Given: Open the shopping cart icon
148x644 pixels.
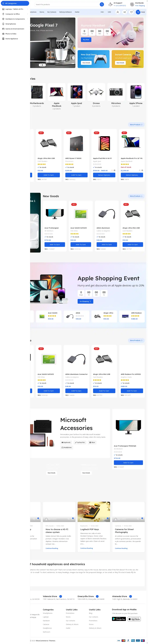Looking at the screenshot, I should [x=138, y=12].
